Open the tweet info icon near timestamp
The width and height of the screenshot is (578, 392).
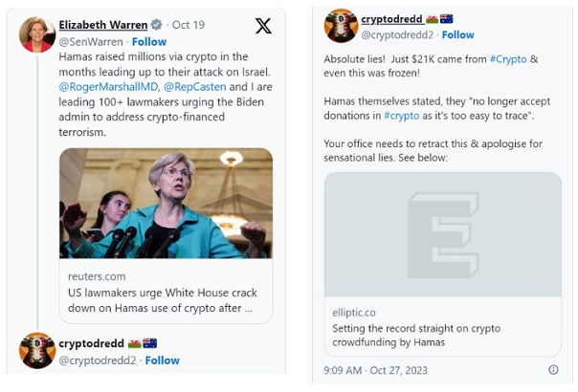553,369
